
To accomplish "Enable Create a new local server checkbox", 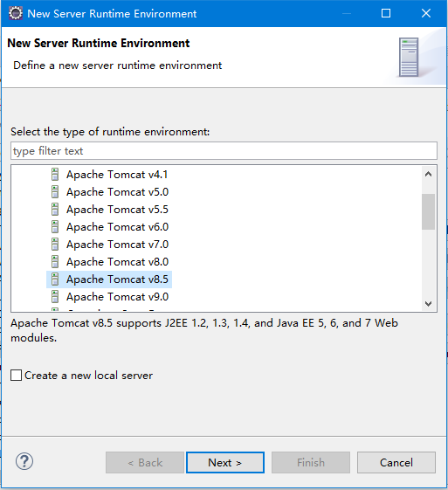I will (x=17, y=375).
